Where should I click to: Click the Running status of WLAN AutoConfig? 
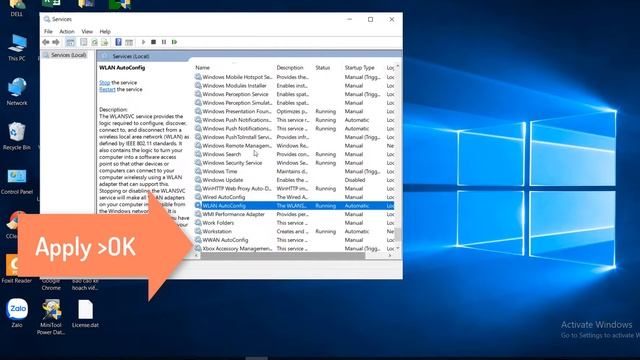[326, 206]
